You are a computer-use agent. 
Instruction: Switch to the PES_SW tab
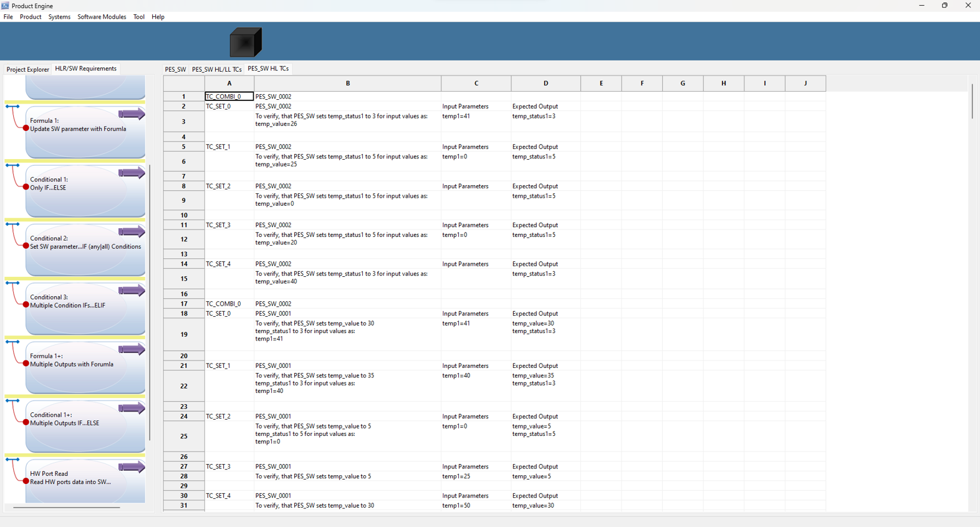(175, 69)
